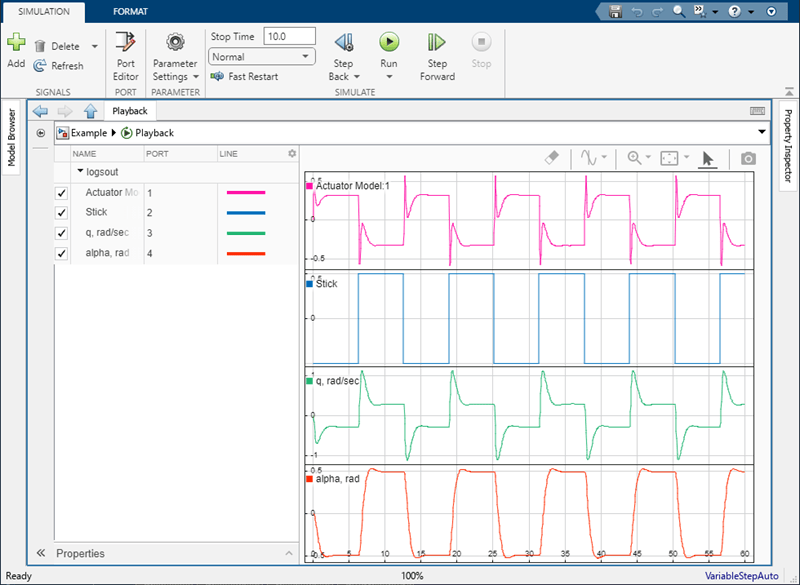Click the 100% zoom level in status bar

[412, 576]
